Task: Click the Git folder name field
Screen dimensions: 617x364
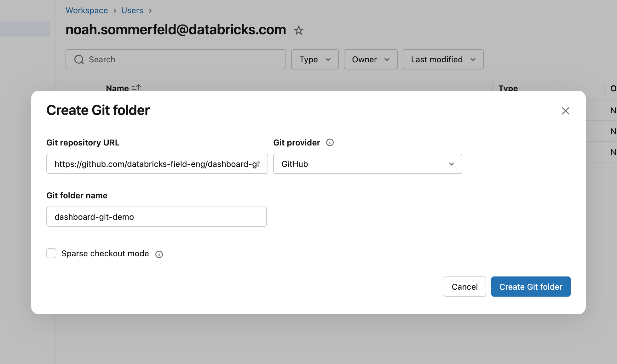Action: point(156,217)
